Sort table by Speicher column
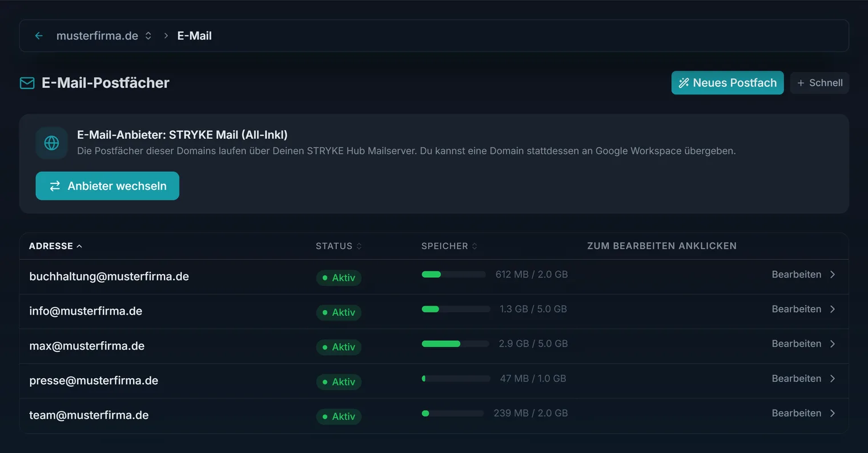 coord(449,246)
